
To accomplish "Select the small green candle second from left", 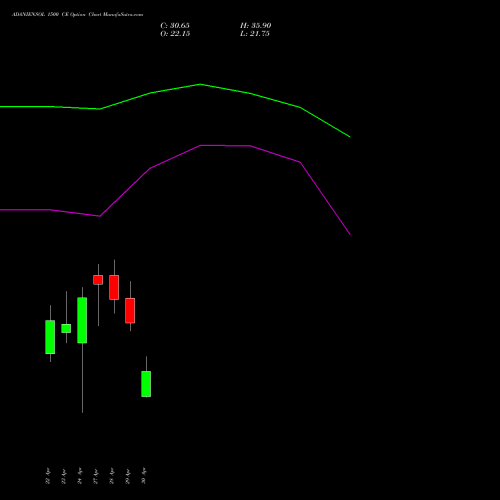I will pos(66,328).
